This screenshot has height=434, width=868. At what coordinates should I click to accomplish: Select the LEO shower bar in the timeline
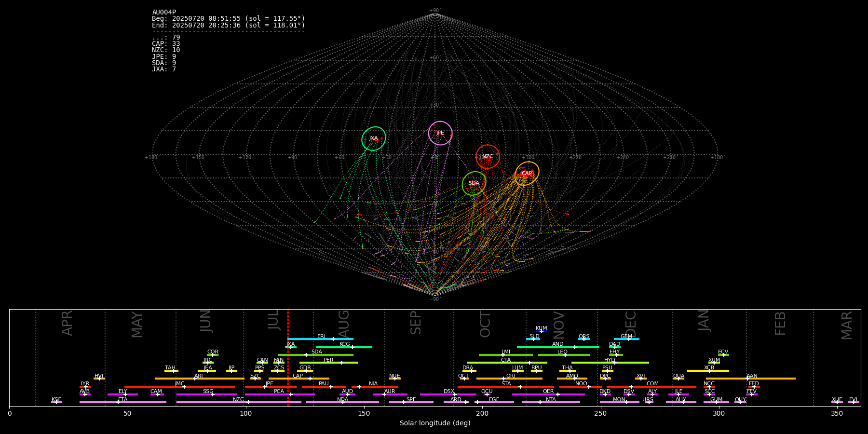point(564,354)
